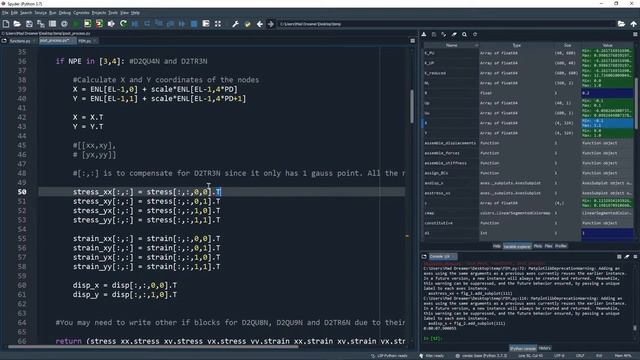Switch to the Files pane tab
Screen dimensions: 640x360
click(x=548, y=246)
